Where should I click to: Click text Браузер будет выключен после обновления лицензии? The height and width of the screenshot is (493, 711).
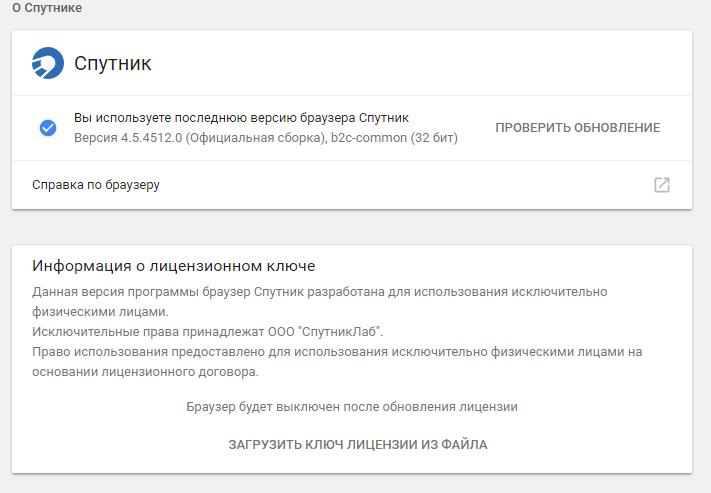pos(352,406)
